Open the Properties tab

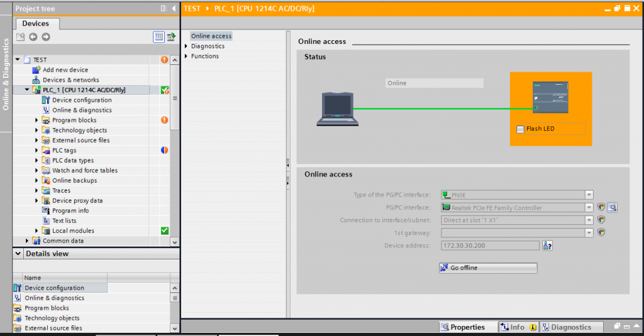point(467,327)
